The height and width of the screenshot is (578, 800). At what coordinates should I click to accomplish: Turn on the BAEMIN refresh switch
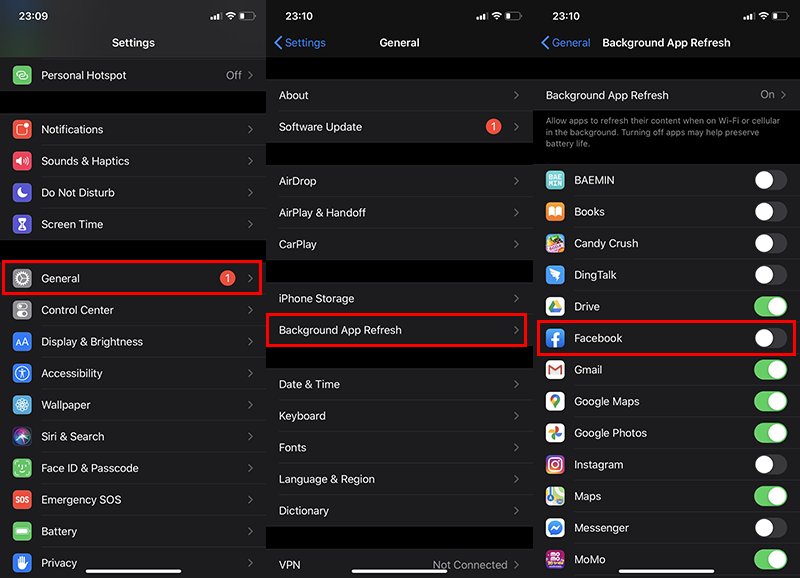pyautogui.click(x=770, y=180)
